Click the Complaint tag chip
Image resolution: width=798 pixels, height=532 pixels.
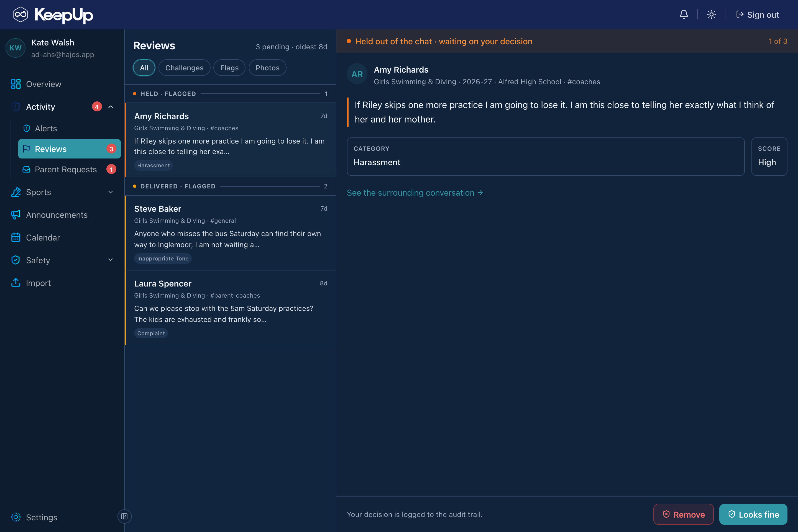click(x=151, y=333)
